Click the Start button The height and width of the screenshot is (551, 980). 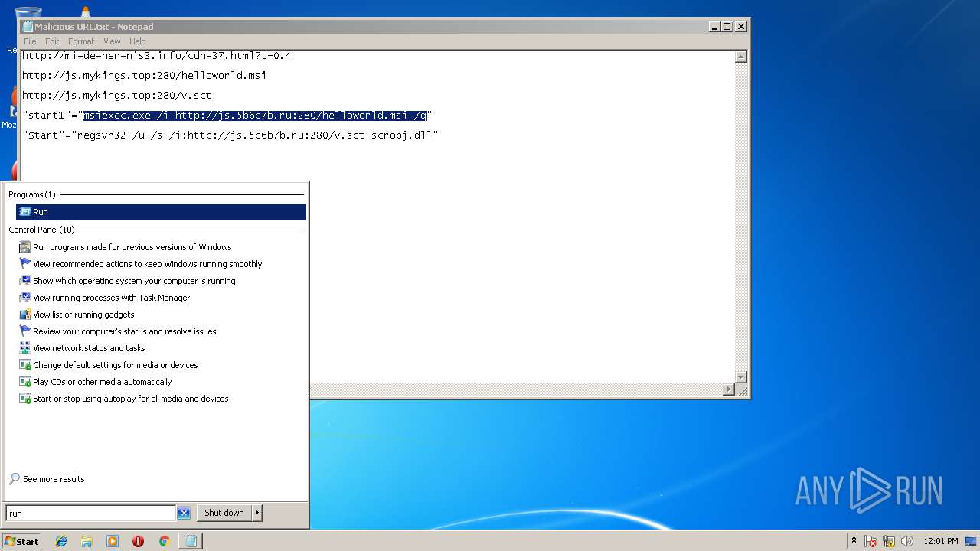tap(21, 541)
